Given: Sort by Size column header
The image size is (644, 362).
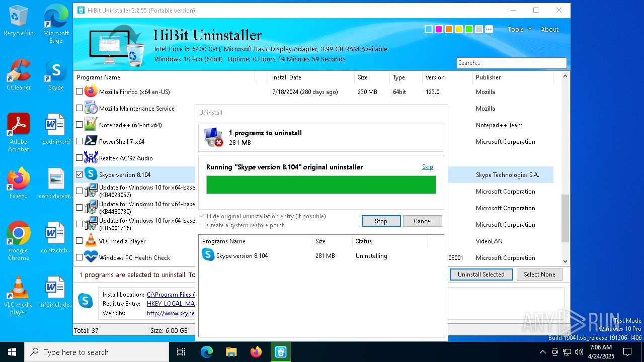Looking at the screenshot, I should pos(372,77).
